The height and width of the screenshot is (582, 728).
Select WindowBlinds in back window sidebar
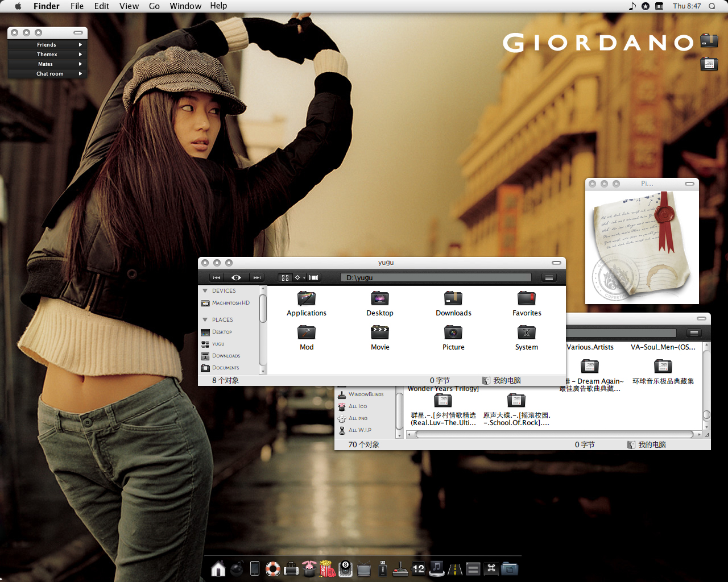tap(361, 394)
